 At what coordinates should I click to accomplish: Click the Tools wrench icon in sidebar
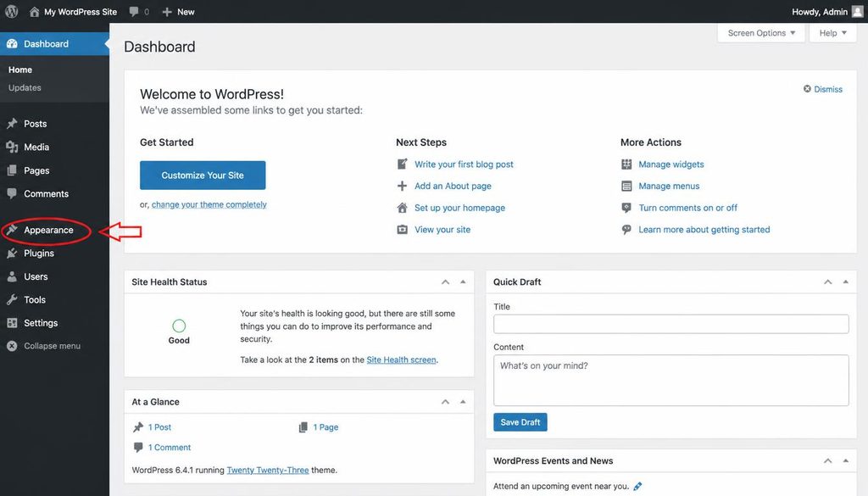pyautogui.click(x=12, y=299)
